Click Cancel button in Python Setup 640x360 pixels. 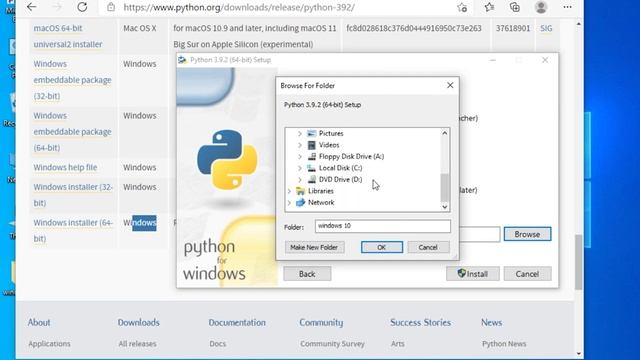(527, 274)
